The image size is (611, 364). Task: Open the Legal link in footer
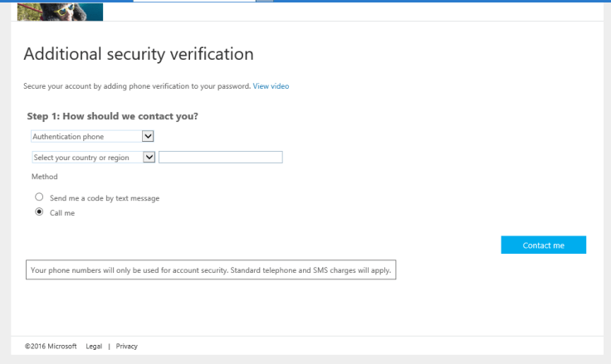pyautogui.click(x=94, y=347)
